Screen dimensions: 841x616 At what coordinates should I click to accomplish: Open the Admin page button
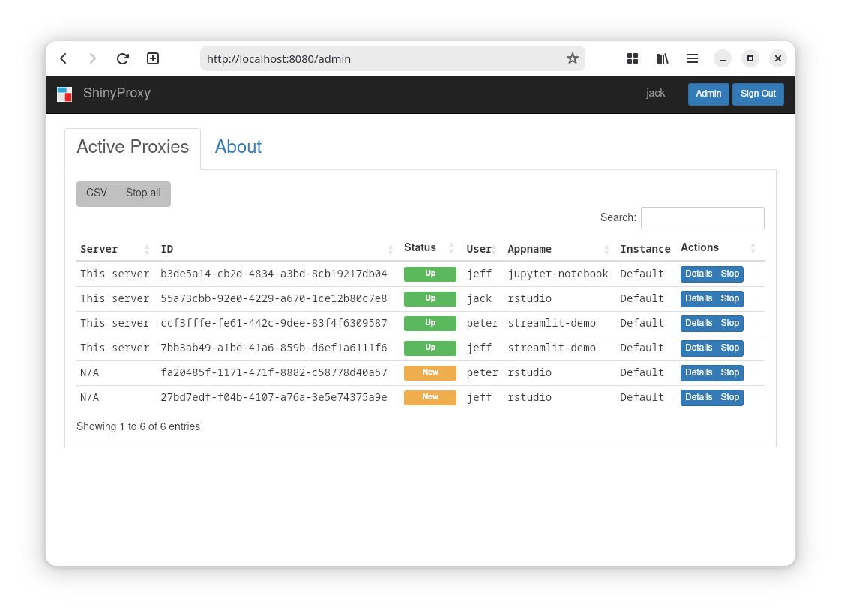click(708, 94)
